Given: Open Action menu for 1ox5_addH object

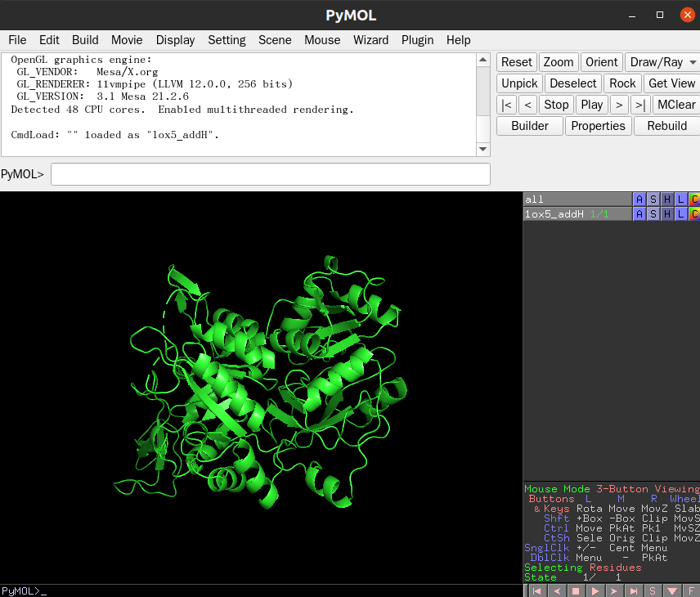Looking at the screenshot, I should click(x=639, y=214).
